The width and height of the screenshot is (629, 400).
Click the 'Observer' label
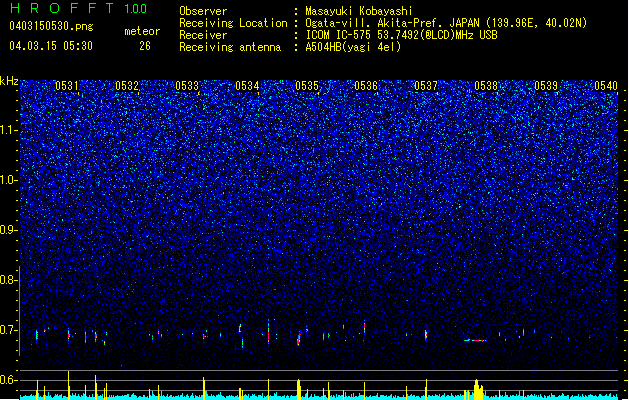(203, 11)
